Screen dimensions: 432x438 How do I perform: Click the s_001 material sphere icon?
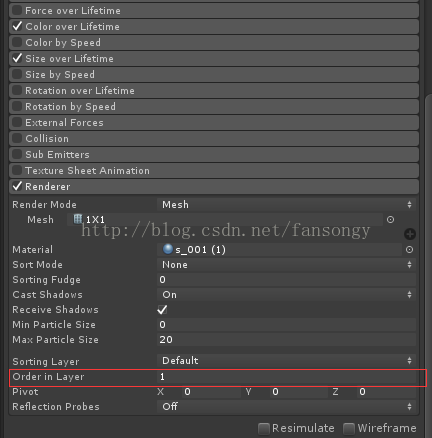point(168,249)
